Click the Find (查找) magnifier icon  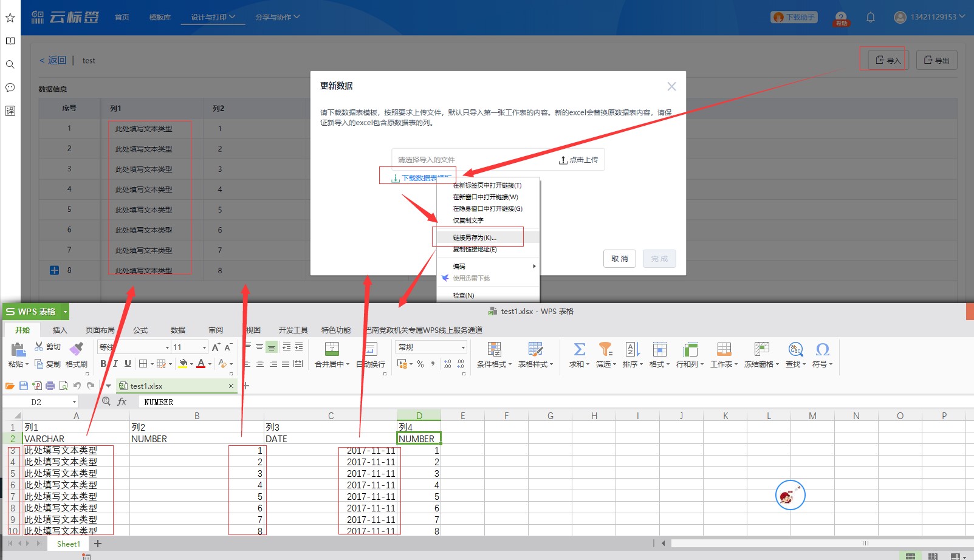tap(795, 349)
